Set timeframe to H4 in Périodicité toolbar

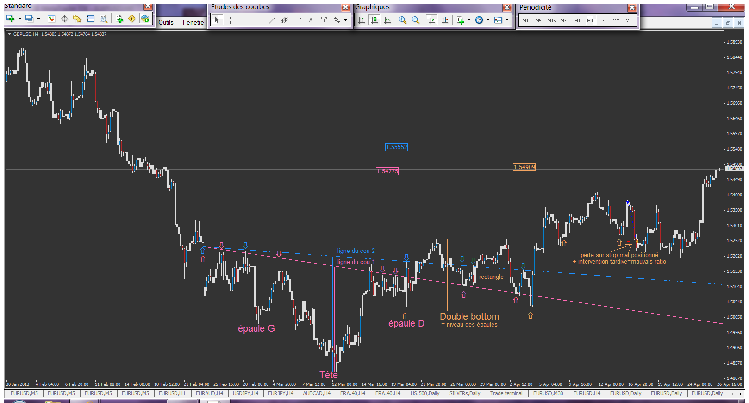(x=590, y=20)
